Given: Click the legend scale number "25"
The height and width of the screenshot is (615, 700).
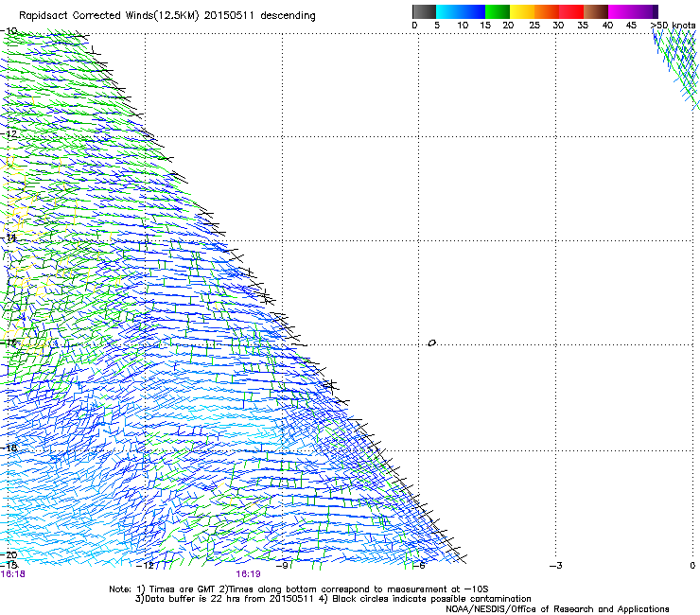Looking at the screenshot, I should click(534, 26).
